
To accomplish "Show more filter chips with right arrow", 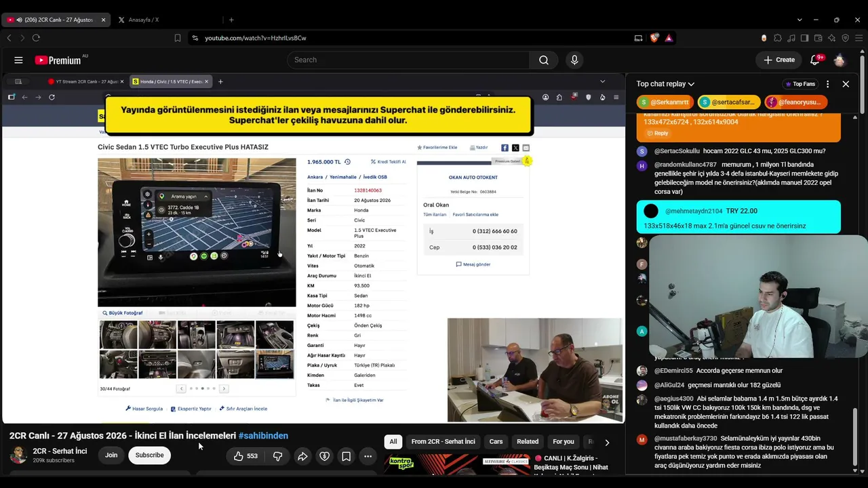I will pyautogui.click(x=607, y=442).
